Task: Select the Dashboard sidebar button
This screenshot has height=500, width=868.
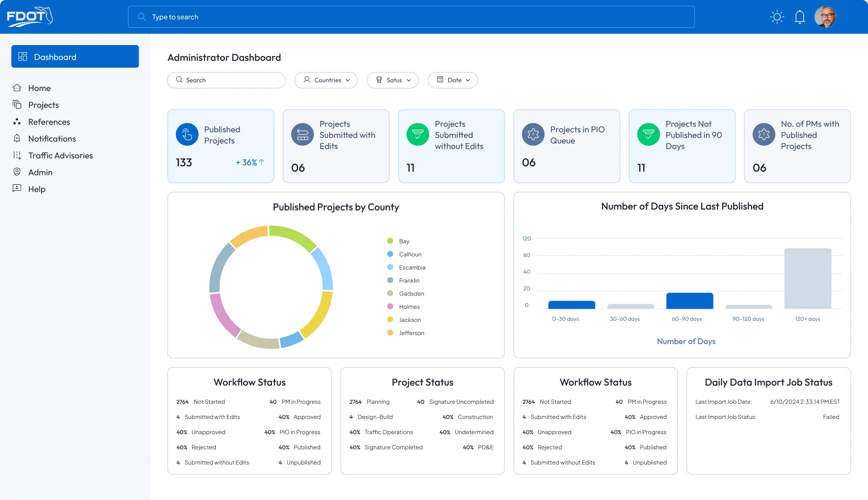Action: [x=75, y=57]
